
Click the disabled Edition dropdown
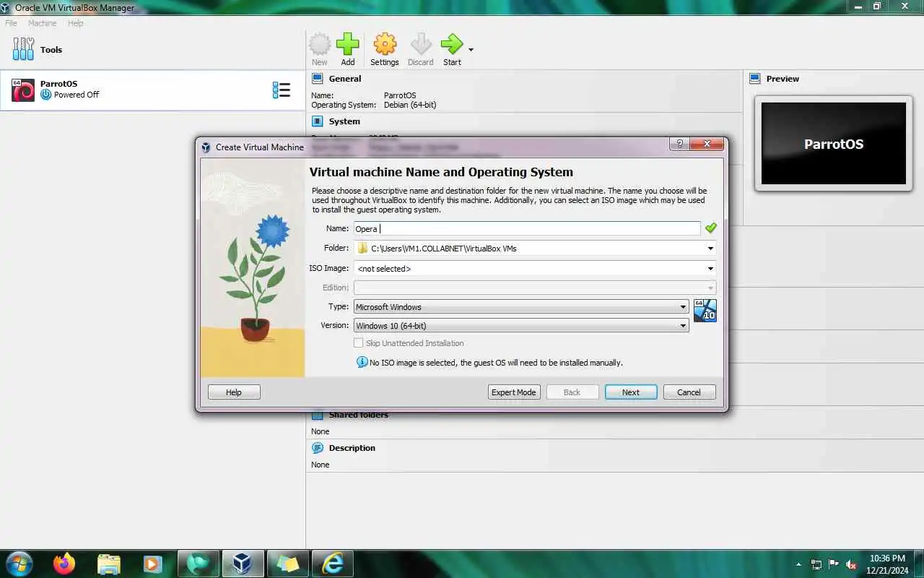(535, 288)
